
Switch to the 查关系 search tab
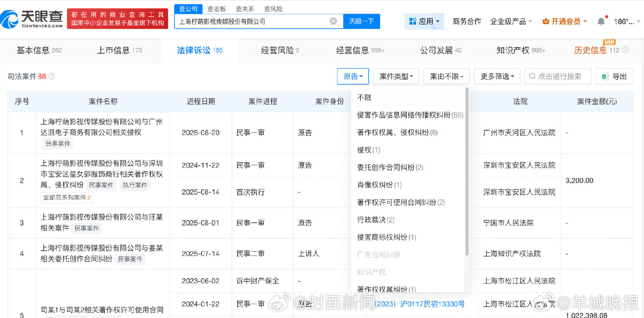pyautogui.click(x=245, y=9)
